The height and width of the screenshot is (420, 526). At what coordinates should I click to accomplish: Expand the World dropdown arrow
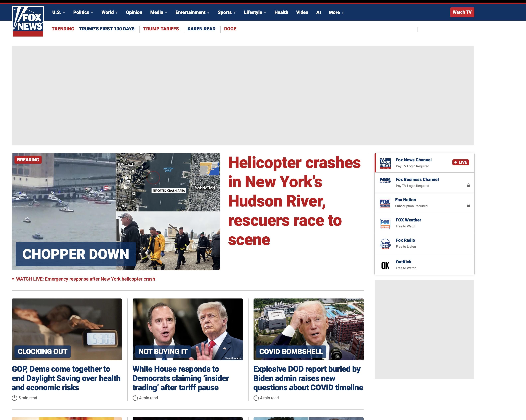[117, 13]
